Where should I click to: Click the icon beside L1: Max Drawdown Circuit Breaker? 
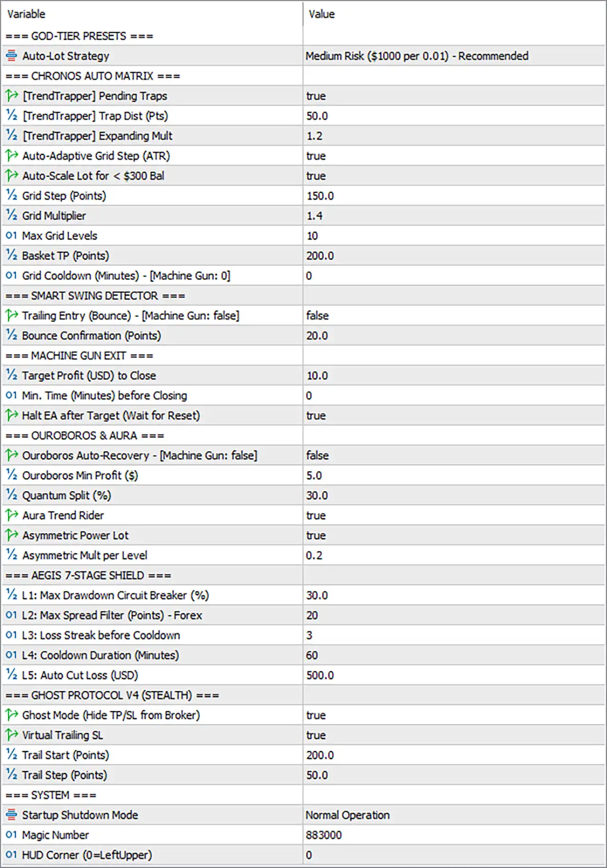[11, 595]
